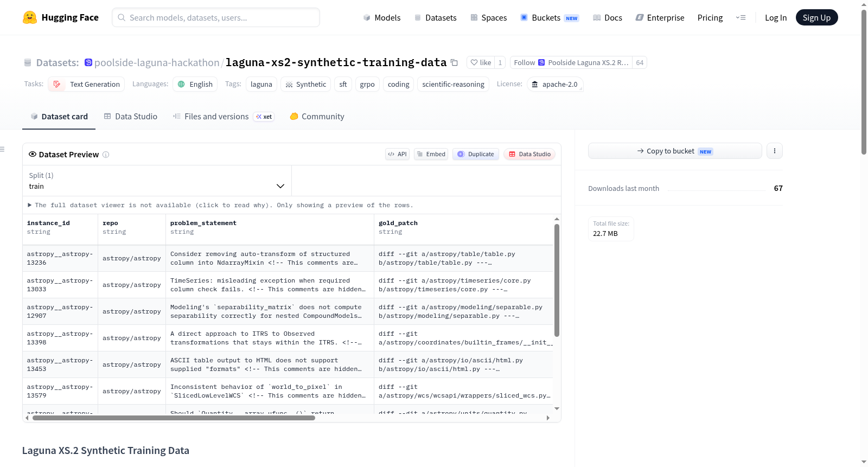Switch to Dataset card tab
Screen dimensions: 868x467
click(x=59, y=116)
